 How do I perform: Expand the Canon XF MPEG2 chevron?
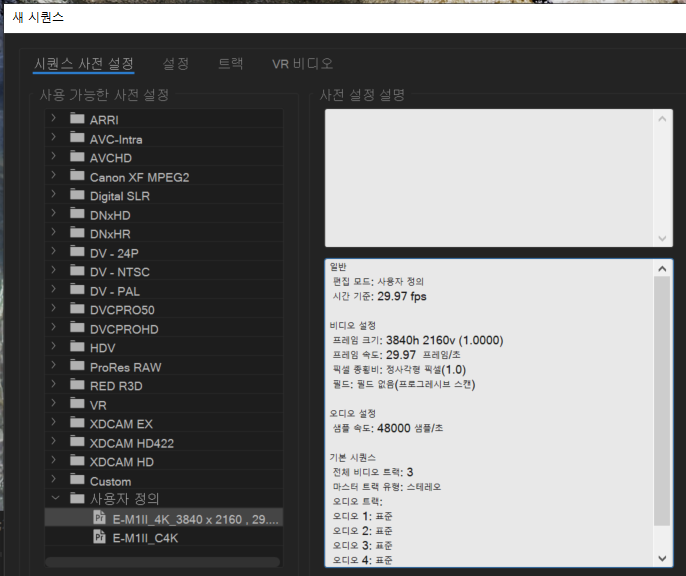[53, 175]
